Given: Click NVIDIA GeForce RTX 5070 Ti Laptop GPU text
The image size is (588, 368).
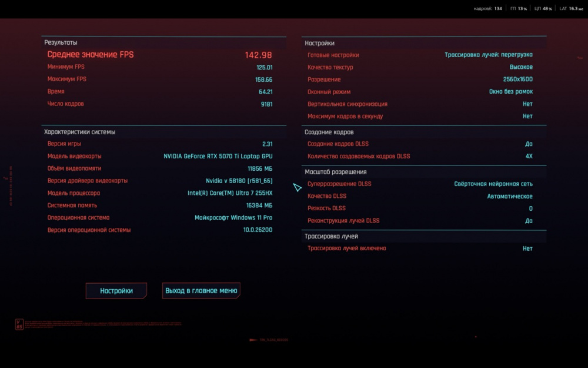Looking at the screenshot, I should [218, 156].
